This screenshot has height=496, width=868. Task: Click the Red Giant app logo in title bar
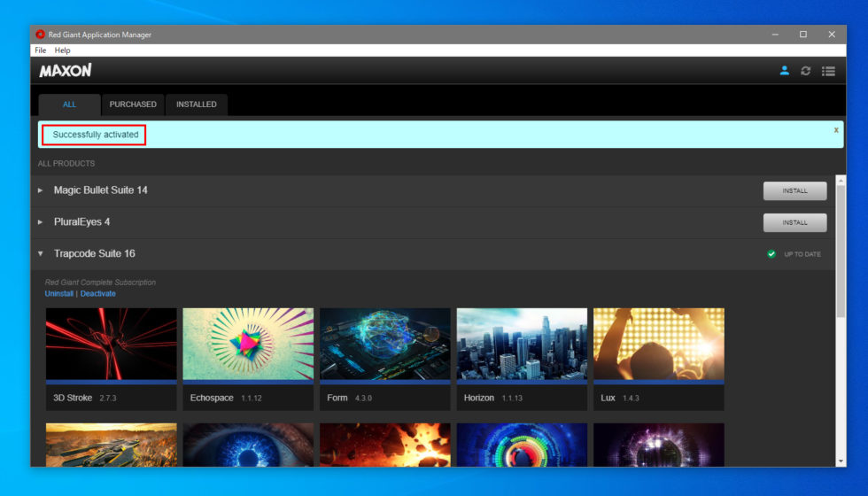coord(40,35)
